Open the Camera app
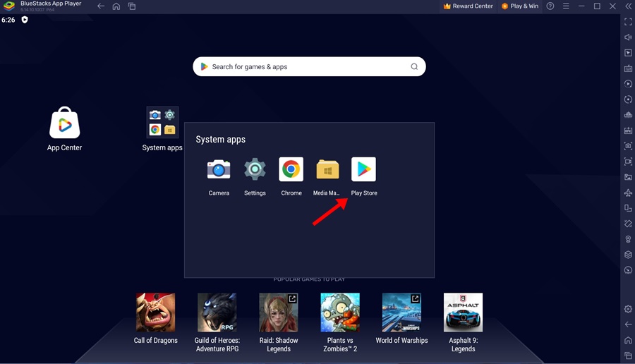This screenshot has height=364, width=635. [x=219, y=169]
